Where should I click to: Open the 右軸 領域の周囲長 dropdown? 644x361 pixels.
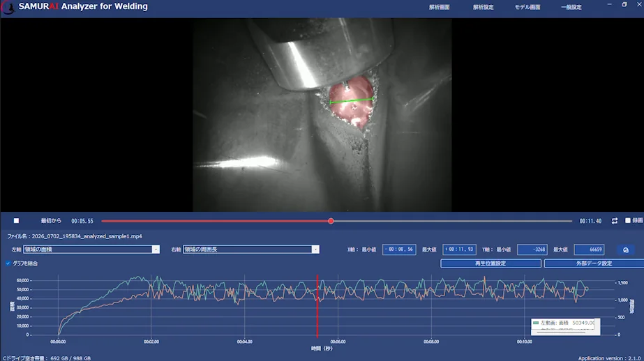click(251, 249)
